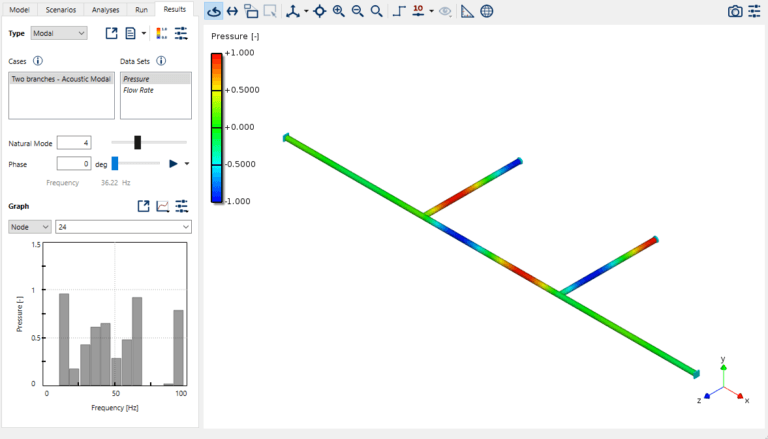Open the animation play options dropdown
Viewport: 768px width, 439px height.
click(x=187, y=164)
